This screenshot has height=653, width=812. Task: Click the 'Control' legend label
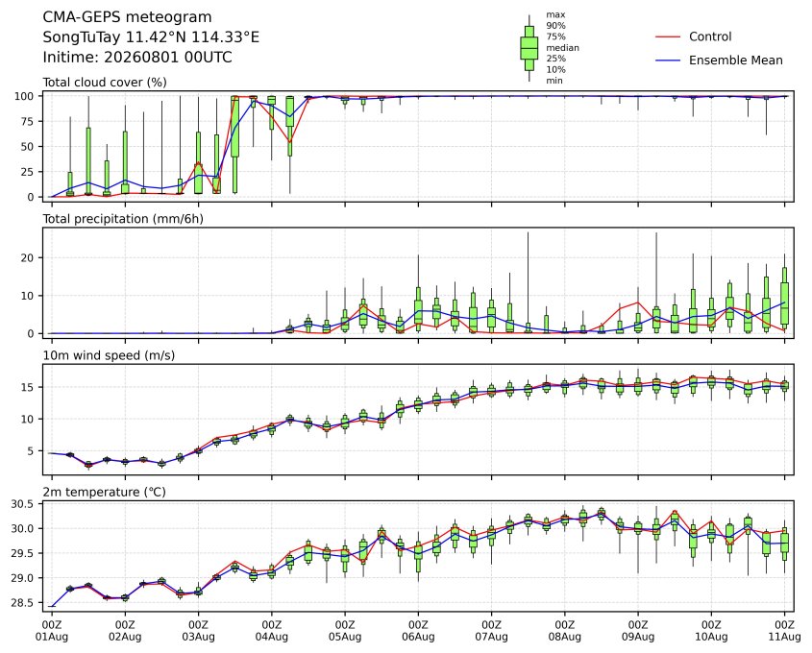tap(710, 36)
